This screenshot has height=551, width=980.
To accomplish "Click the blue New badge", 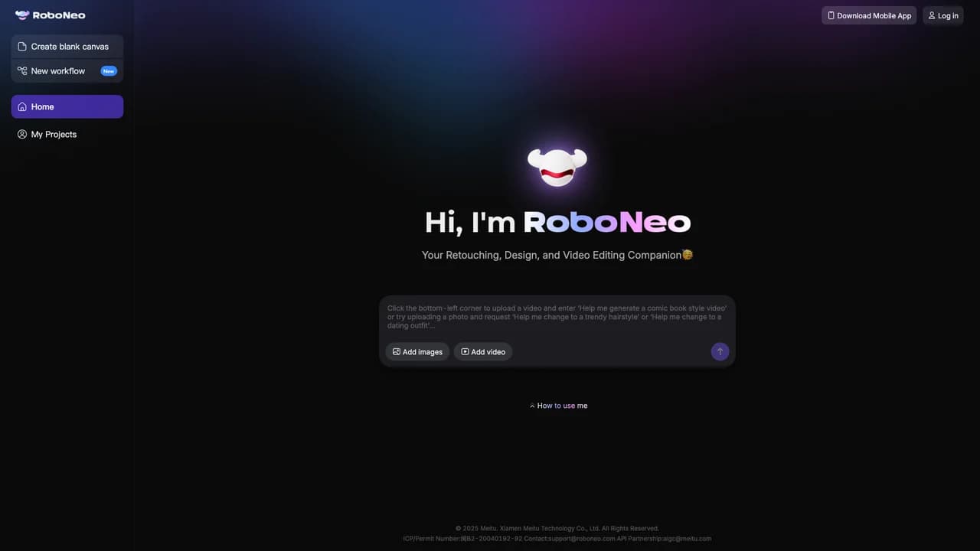I will click(x=109, y=71).
